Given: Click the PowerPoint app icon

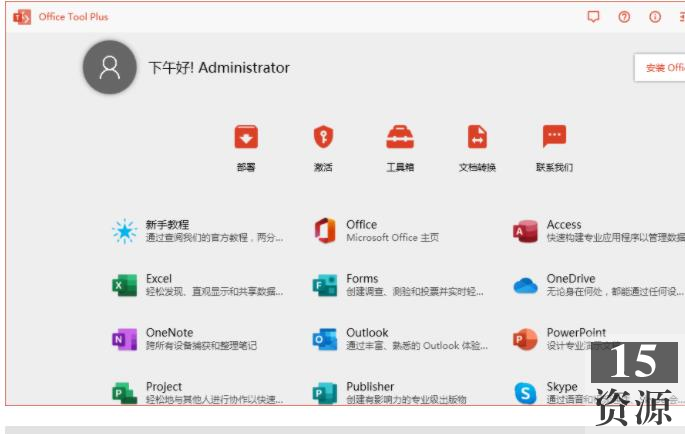Looking at the screenshot, I should (x=526, y=339).
